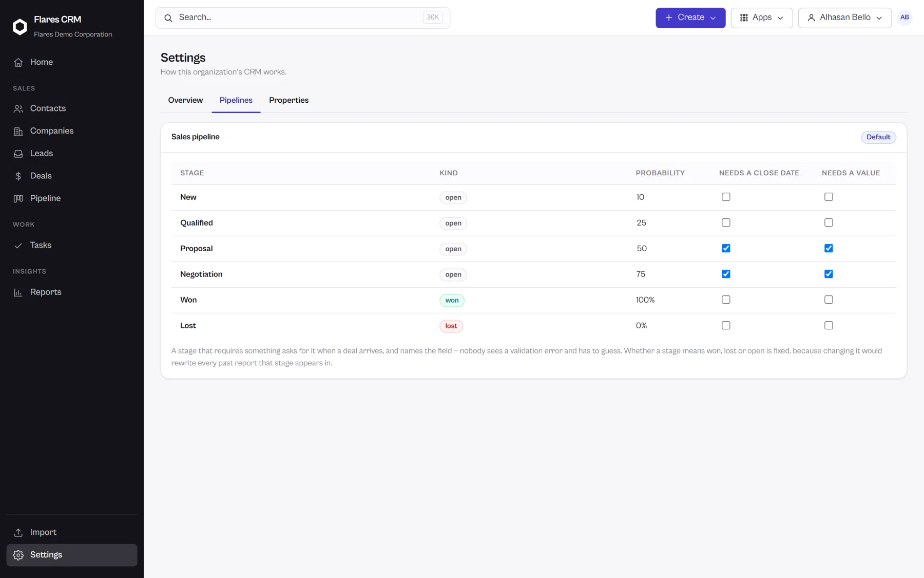The image size is (924, 578).
Task: Click the user icon beside Alhasan Bello
Action: (811, 17)
